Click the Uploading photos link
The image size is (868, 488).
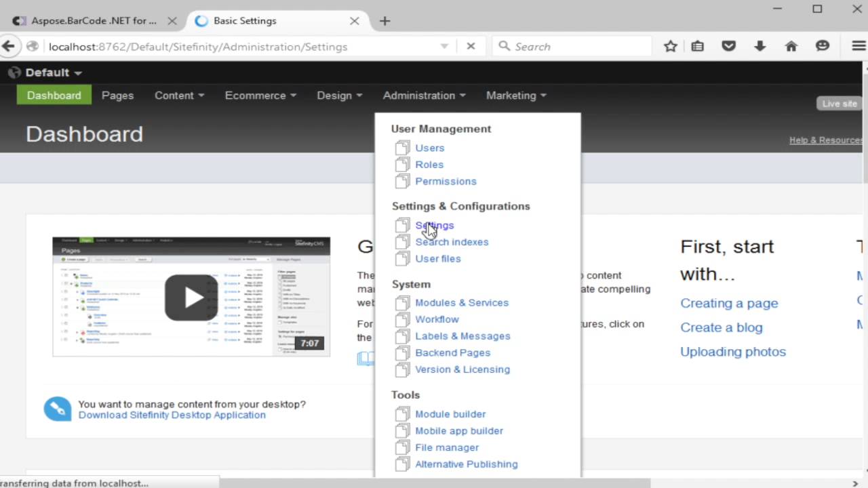[733, 352]
